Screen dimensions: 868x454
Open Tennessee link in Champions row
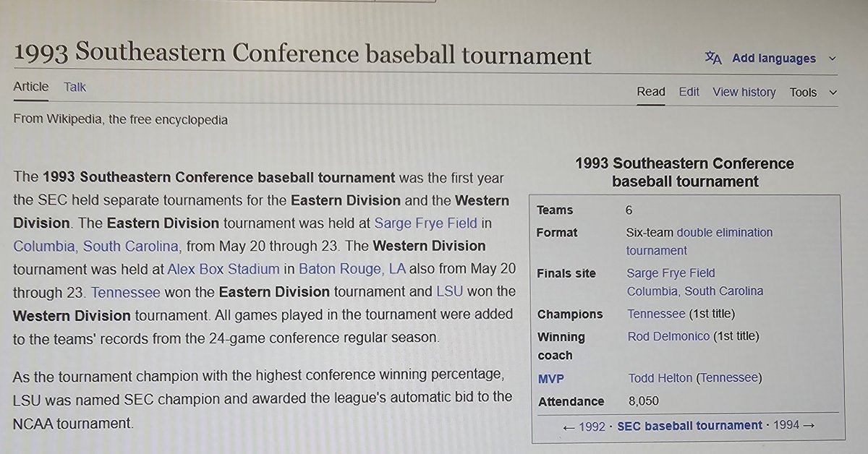coord(655,314)
